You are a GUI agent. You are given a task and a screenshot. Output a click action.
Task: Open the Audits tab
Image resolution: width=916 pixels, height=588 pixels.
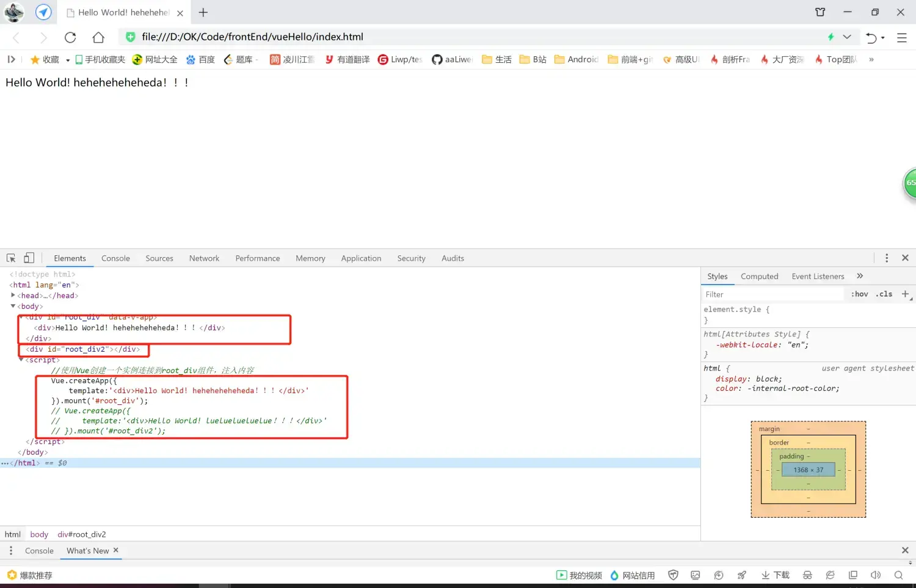click(453, 258)
